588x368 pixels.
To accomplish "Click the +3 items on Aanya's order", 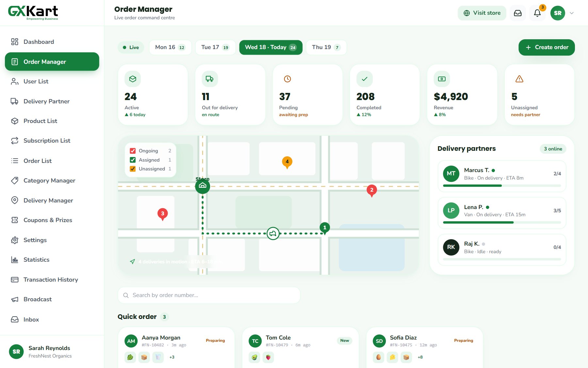I will (172, 357).
